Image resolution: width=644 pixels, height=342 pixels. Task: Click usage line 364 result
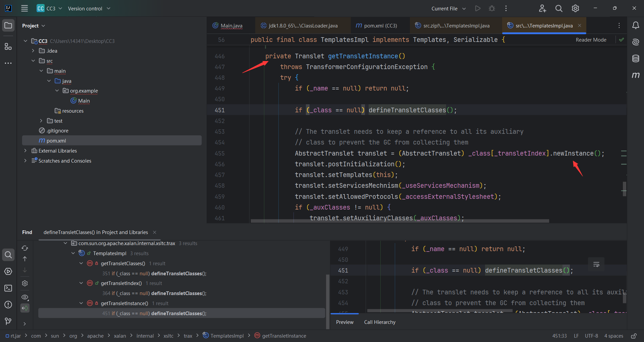pos(154,293)
